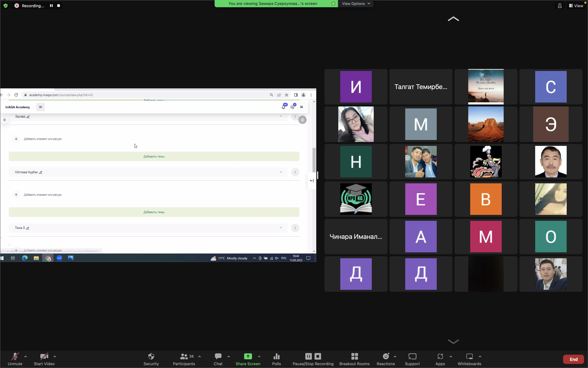Screen dimensions: 588x368
Task: Open Polls
Action: [276, 359]
